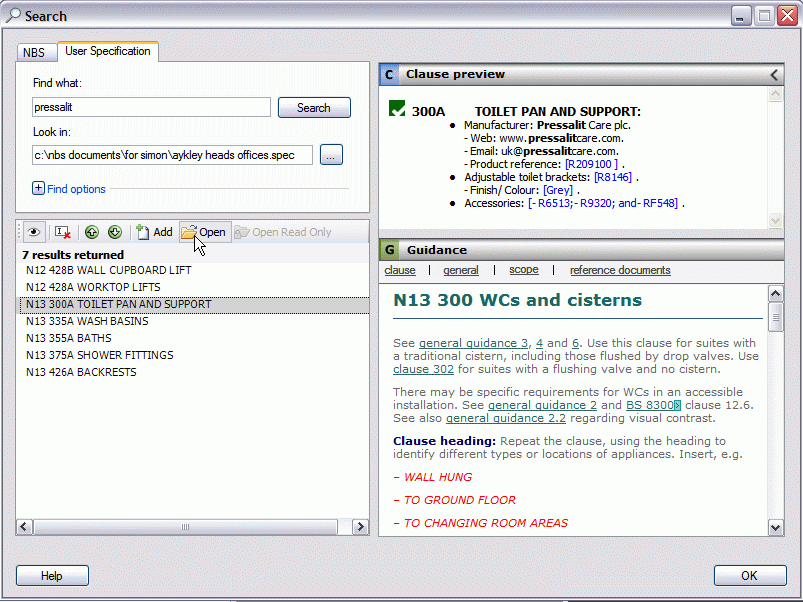Click in the Find what text field

pyautogui.click(x=150, y=106)
